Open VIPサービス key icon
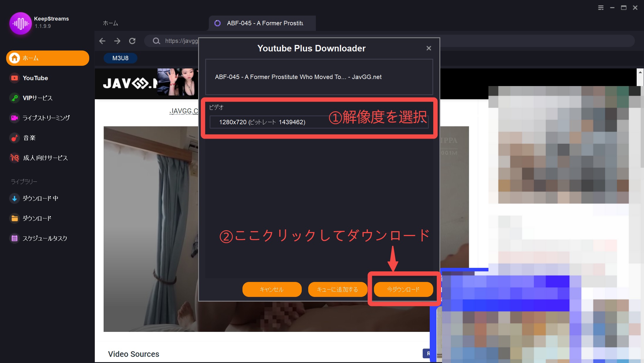Screen dimensions: 644x363 (x=14, y=98)
